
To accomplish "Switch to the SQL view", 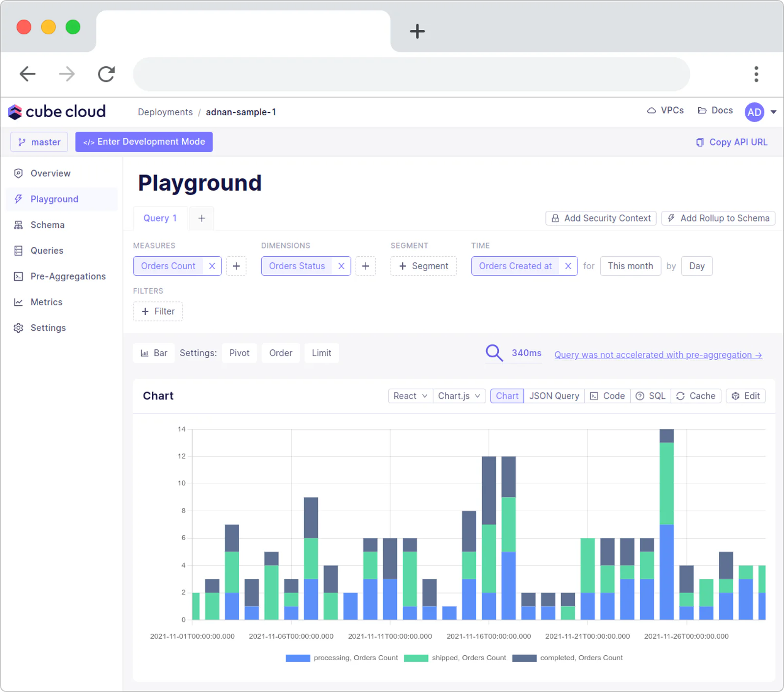I will [x=651, y=396].
